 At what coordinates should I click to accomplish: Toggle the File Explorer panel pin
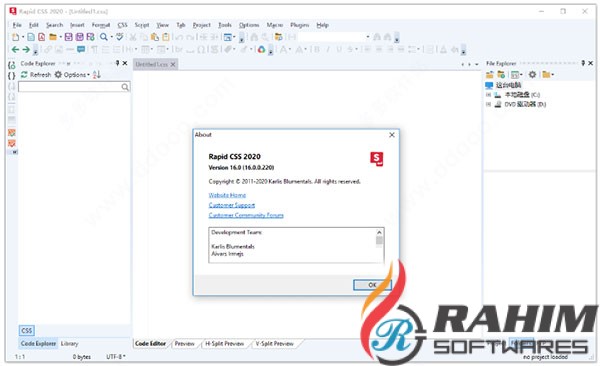(x=583, y=63)
